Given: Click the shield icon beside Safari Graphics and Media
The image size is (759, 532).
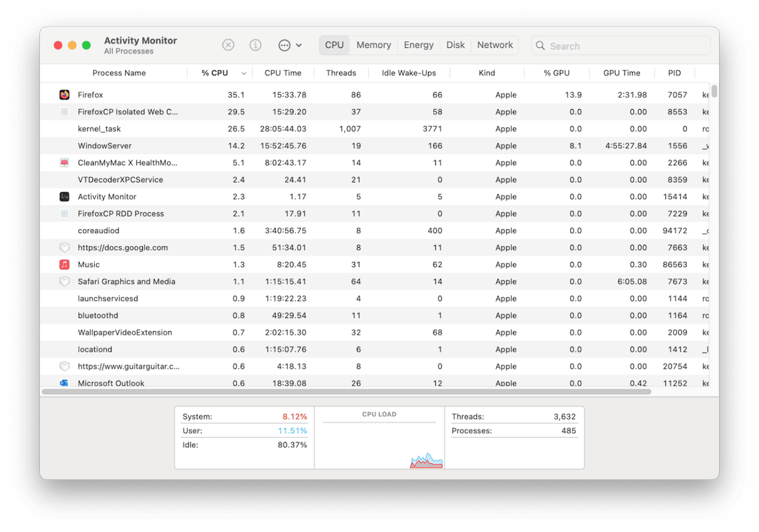Looking at the screenshot, I should [x=64, y=281].
